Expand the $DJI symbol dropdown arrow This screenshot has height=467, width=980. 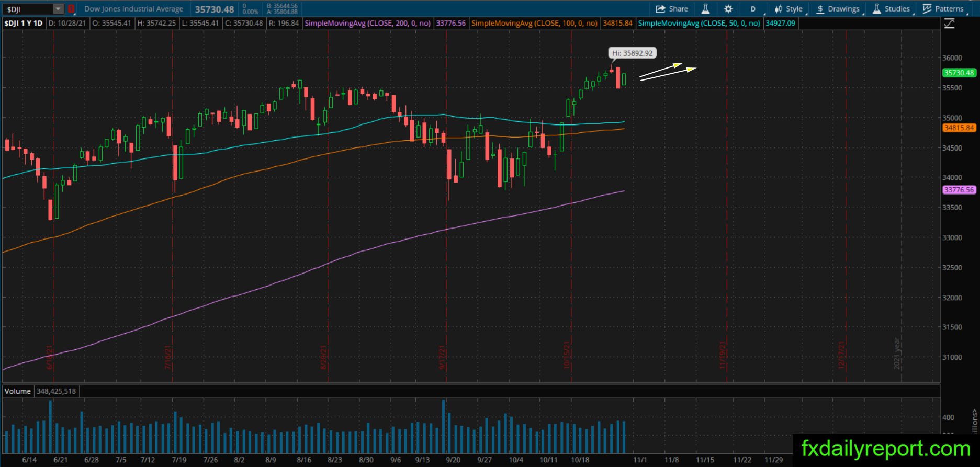click(x=58, y=9)
